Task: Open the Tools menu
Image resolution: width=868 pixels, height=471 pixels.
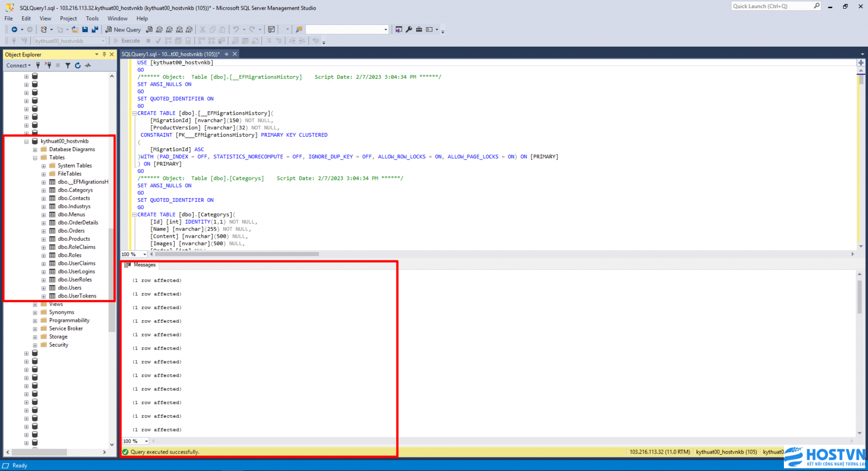Action: (x=92, y=18)
